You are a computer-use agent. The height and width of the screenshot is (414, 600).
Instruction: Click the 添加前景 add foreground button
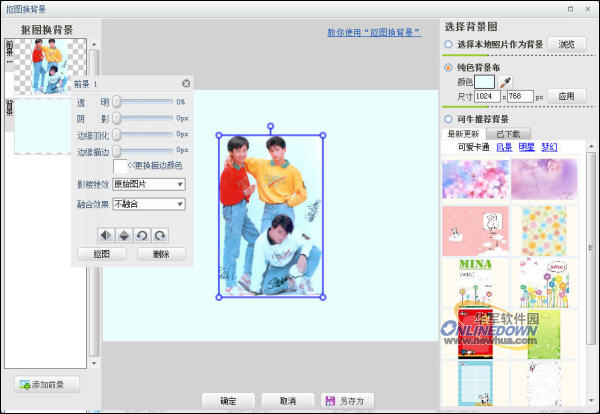(x=47, y=385)
